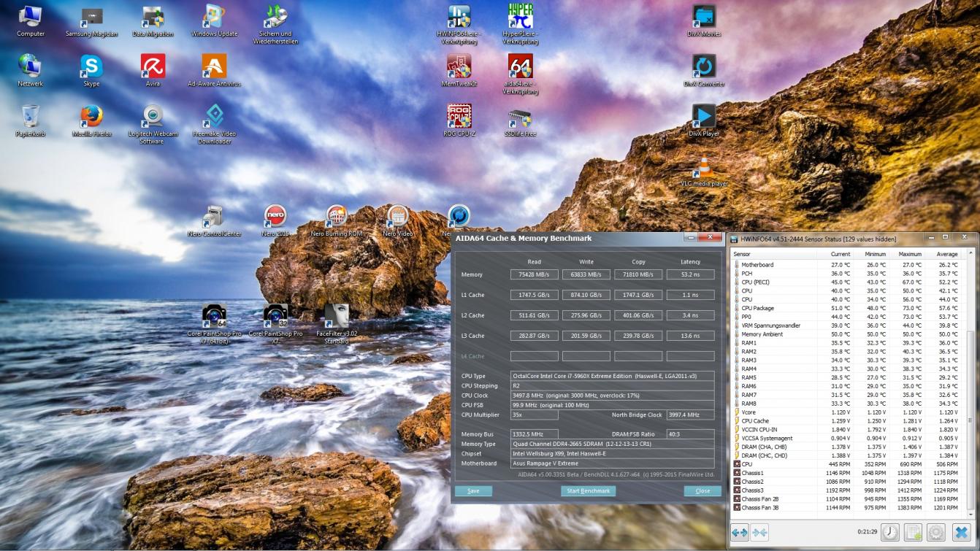Image resolution: width=980 pixels, height=551 pixels.
Task: Launch Nero 2015 desktop icon
Action: coord(275,220)
